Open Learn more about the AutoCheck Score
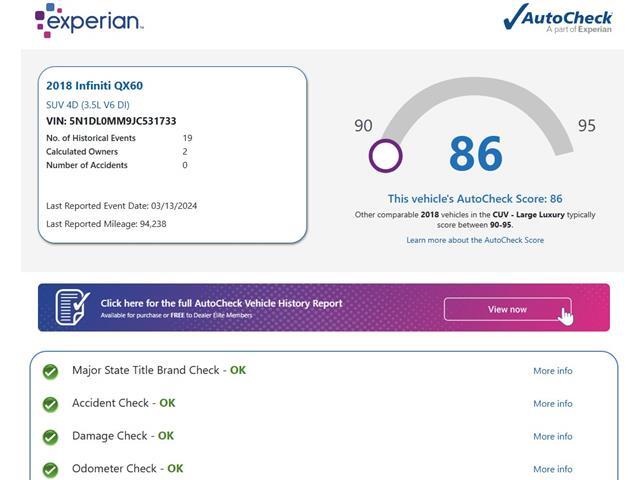This screenshot has height=480, width=640. (x=475, y=240)
